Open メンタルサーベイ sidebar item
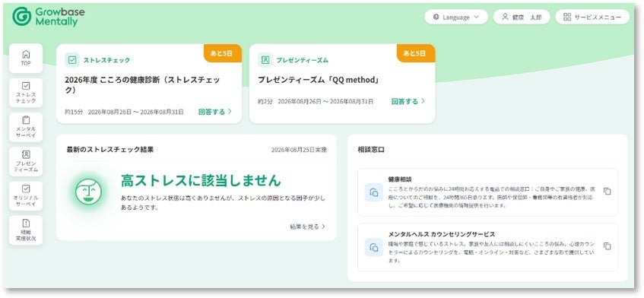The image size is (644, 298). point(26,127)
